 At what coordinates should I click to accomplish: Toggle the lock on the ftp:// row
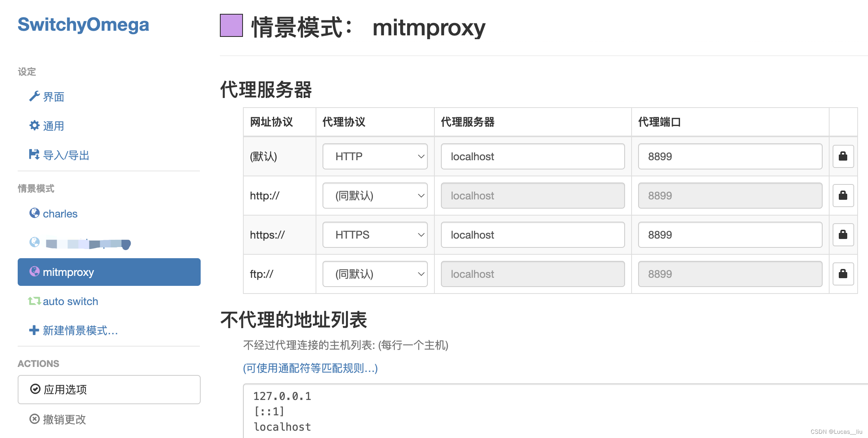[843, 274]
